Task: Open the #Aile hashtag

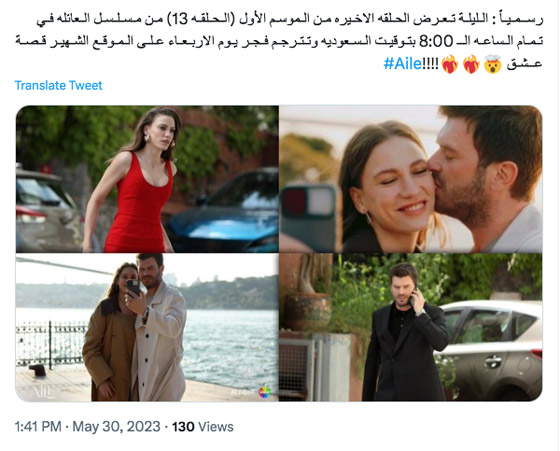Action: pos(403,64)
